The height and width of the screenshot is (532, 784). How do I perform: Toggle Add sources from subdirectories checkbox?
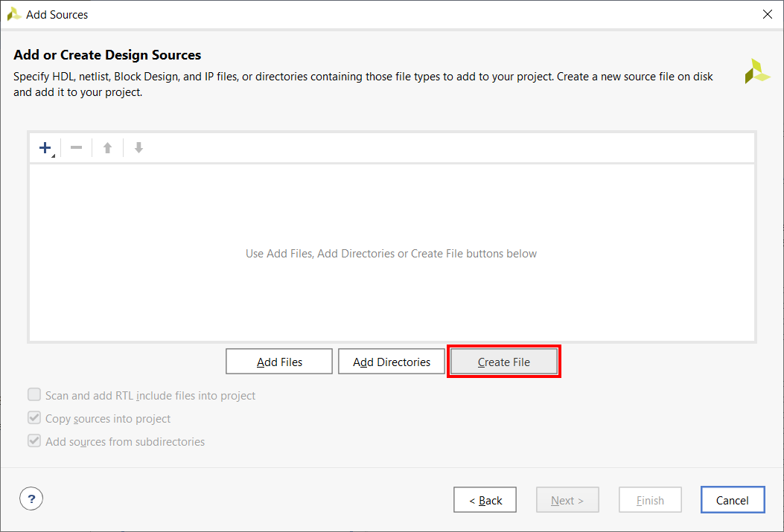coord(34,441)
